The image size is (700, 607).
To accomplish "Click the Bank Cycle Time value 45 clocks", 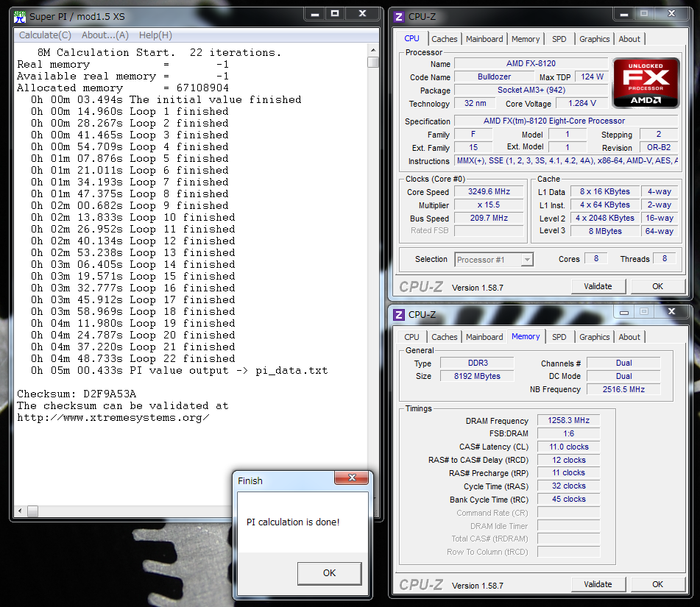I will coord(569,500).
